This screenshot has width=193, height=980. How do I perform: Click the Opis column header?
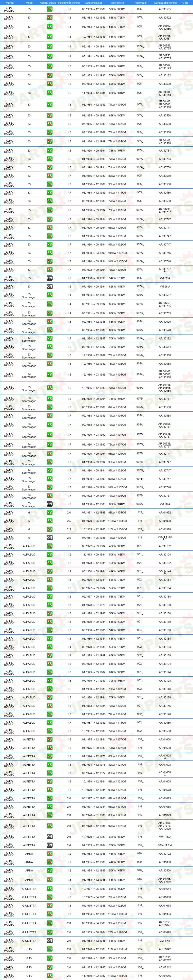coord(185,3)
